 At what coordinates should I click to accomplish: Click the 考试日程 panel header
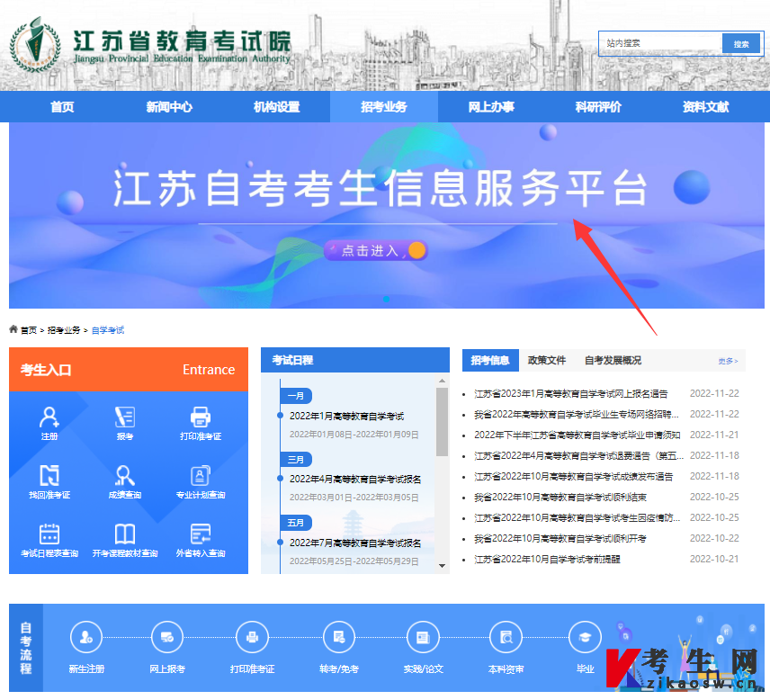click(355, 360)
